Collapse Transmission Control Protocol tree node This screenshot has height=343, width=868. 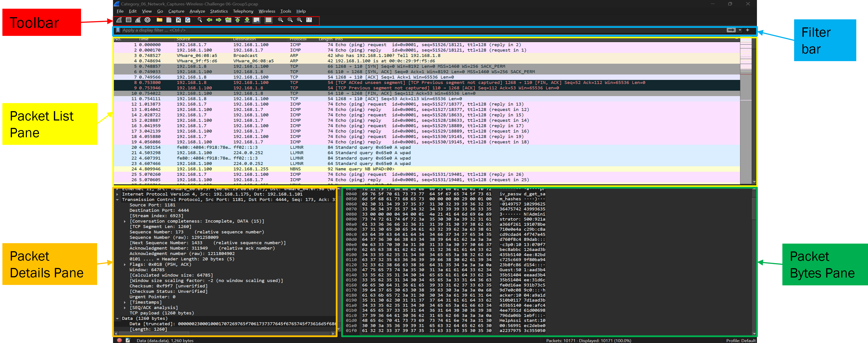[x=117, y=200]
